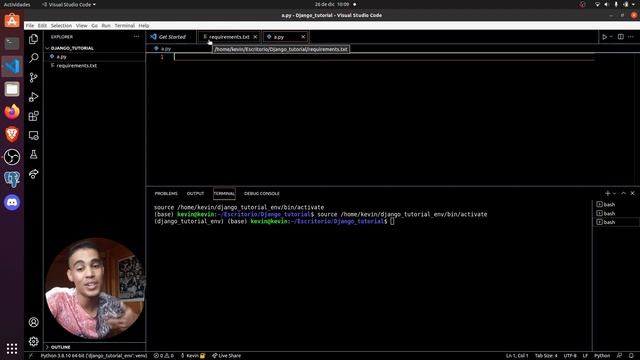Split the editor to the right

[621, 37]
